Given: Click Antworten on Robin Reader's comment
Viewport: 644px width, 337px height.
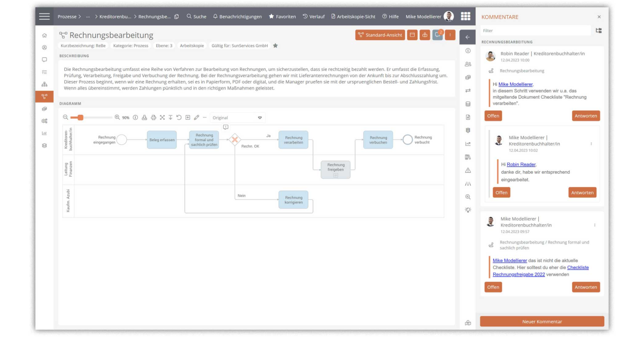Looking at the screenshot, I should pyautogui.click(x=586, y=116).
